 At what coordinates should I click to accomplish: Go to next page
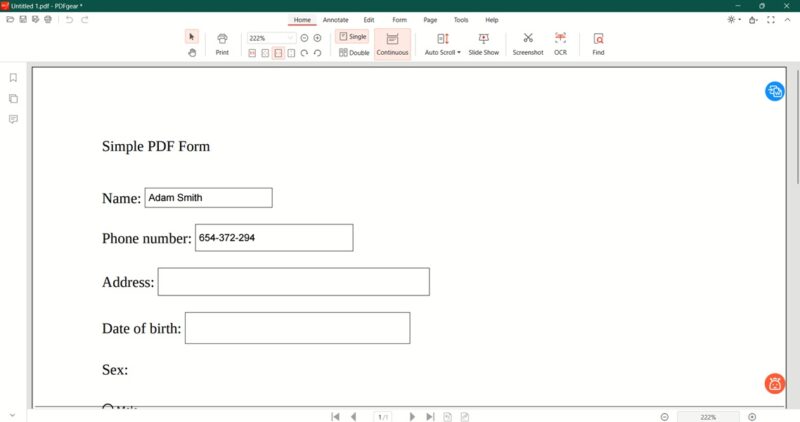(x=412, y=417)
